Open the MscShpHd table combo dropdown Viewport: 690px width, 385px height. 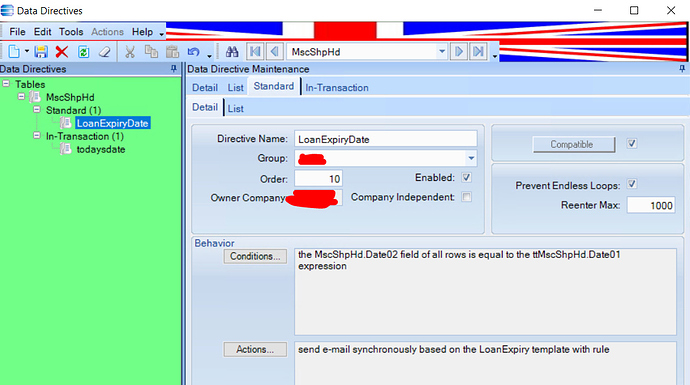tap(442, 52)
